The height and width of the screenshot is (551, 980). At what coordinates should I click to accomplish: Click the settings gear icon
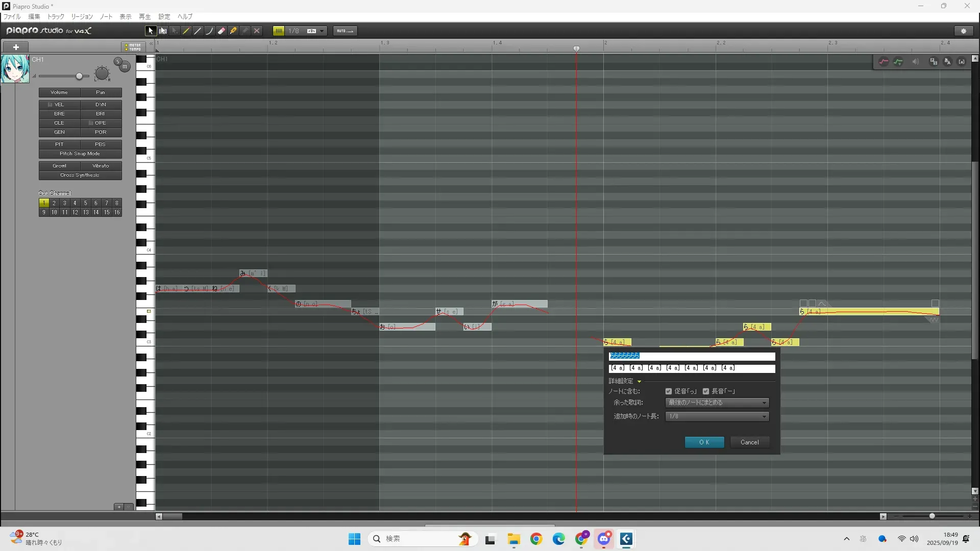click(x=964, y=31)
